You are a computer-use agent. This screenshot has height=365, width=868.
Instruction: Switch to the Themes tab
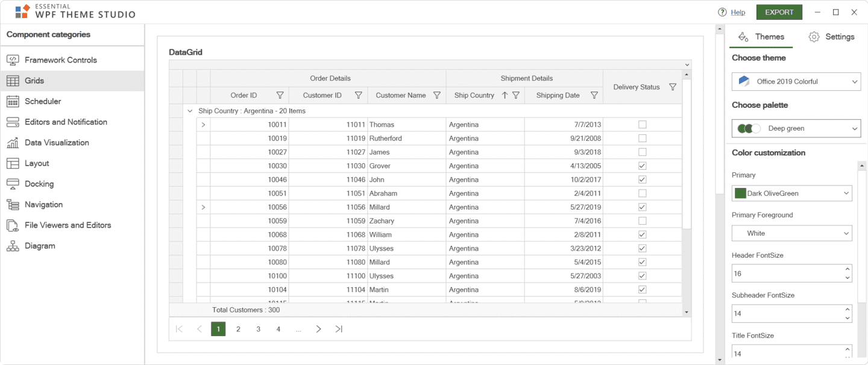click(761, 37)
